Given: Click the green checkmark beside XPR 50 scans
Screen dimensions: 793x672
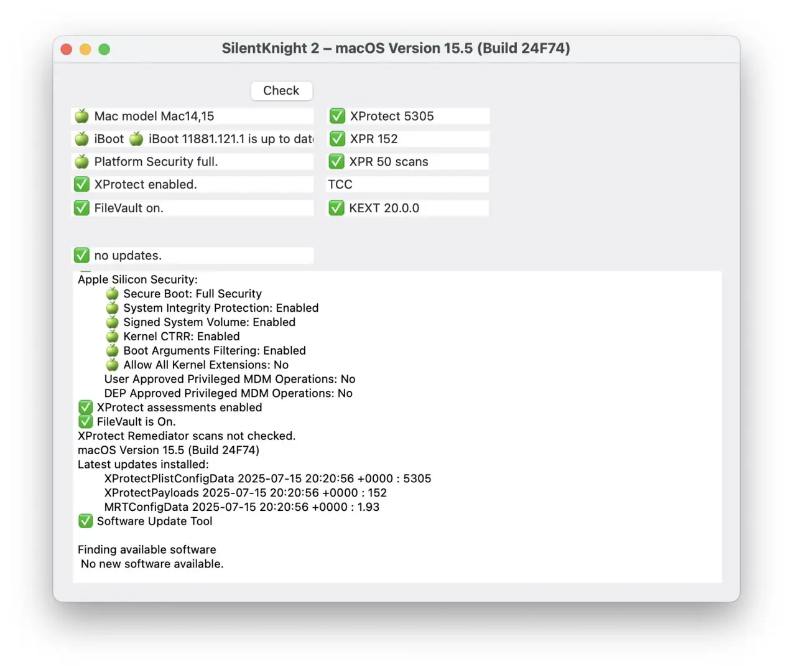Looking at the screenshot, I should (x=336, y=162).
